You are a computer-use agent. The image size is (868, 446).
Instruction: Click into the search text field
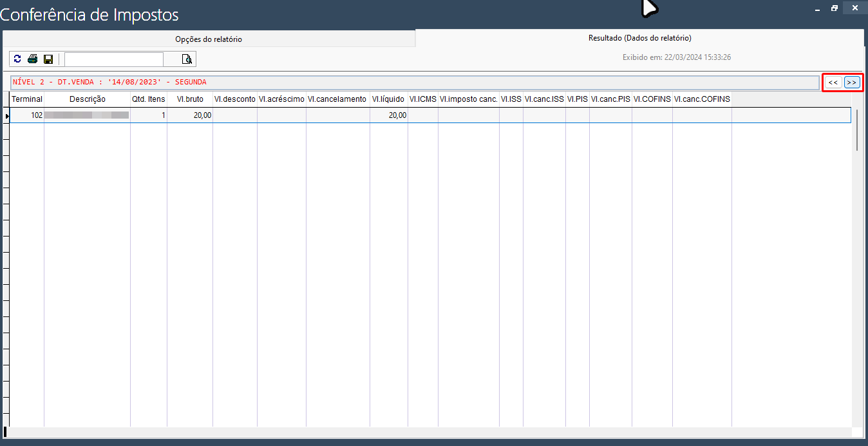pyautogui.click(x=114, y=59)
